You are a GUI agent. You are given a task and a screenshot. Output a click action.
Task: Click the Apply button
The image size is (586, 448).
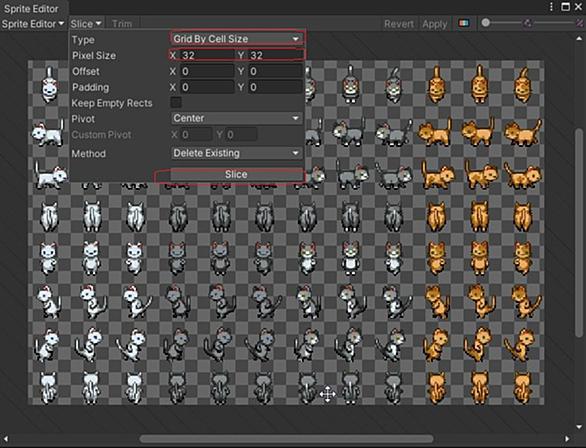[435, 24]
